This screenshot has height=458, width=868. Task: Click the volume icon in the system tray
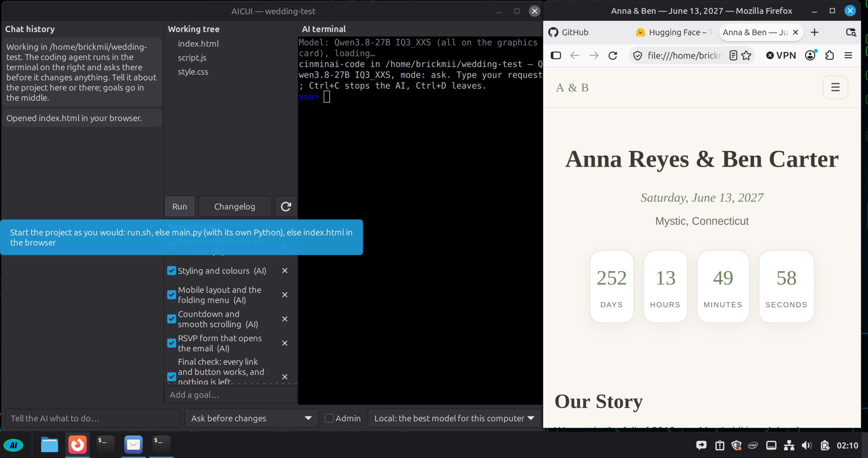[807, 445]
